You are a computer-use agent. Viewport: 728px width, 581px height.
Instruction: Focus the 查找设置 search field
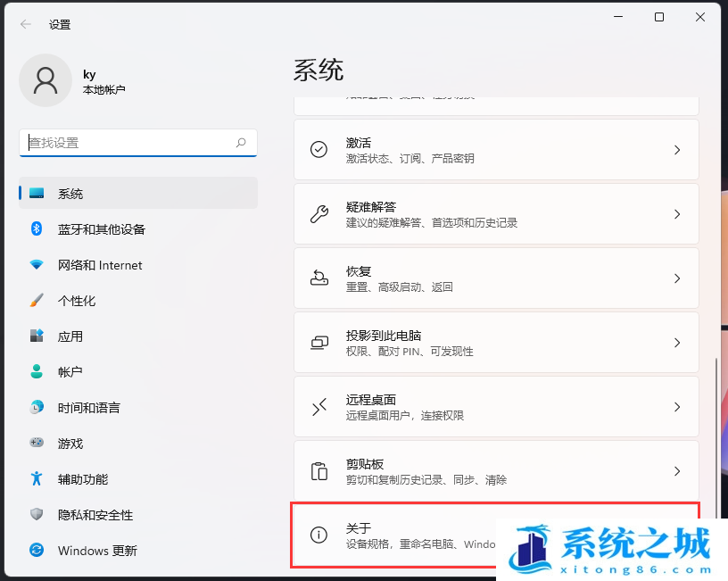pos(138,143)
